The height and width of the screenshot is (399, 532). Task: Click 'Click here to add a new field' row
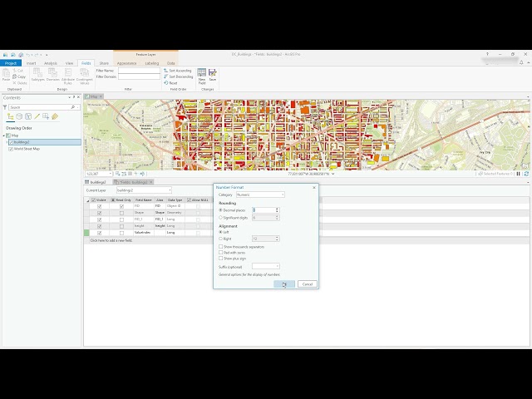pos(111,240)
